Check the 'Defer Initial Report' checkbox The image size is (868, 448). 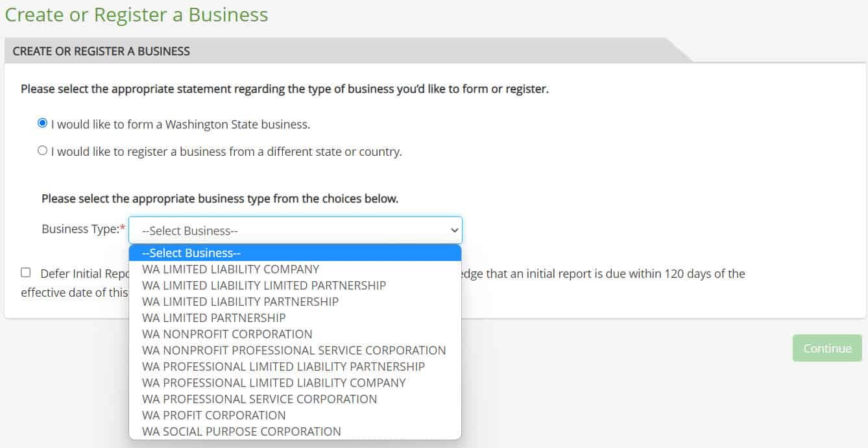pyautogui.click(x=26, y=273)
